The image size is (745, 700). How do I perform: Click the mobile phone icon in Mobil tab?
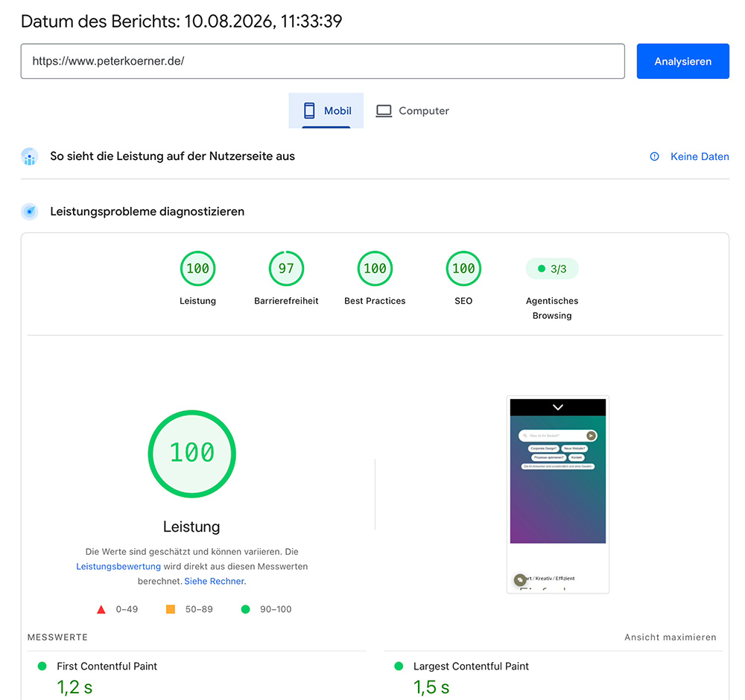point(309,111)
